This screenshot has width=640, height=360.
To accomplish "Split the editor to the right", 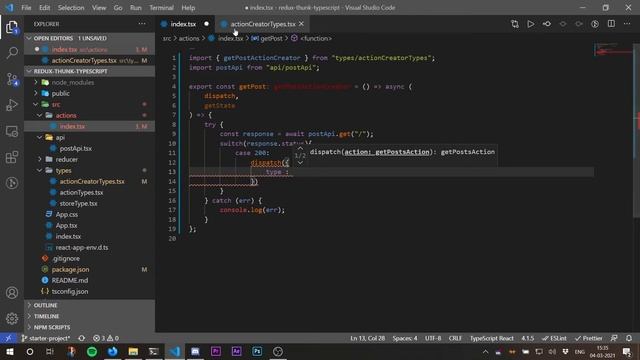I will (611, 24).
